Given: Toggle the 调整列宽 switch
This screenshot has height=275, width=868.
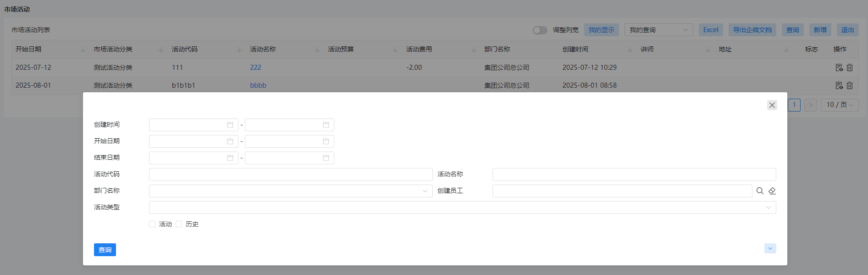Looking at the screenshot, I should (x=540, y=30).
